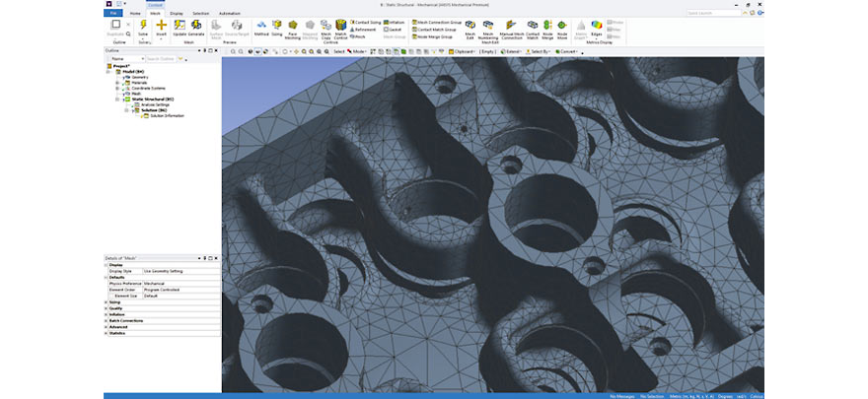Click the Search Outline input field

pyautogui.click(x=161, y=58)
